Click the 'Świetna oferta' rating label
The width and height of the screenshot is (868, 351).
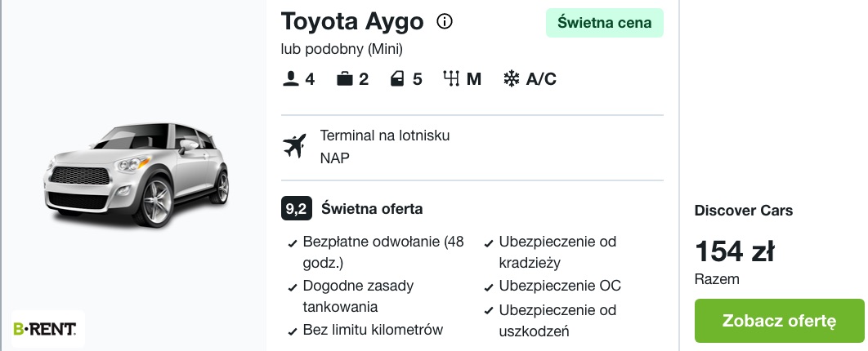[372, 209]
